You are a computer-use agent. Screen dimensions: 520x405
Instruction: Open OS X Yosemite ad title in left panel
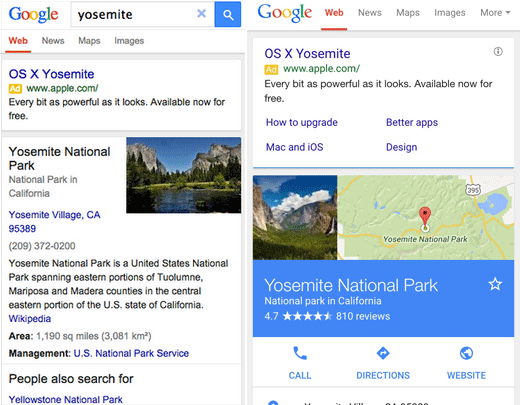pos(51,74)
